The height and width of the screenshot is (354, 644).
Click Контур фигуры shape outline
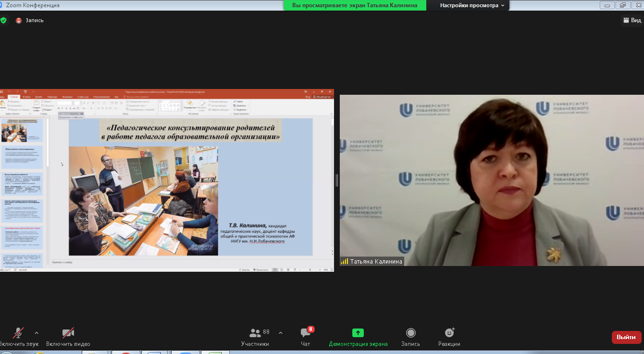[219, 105]
